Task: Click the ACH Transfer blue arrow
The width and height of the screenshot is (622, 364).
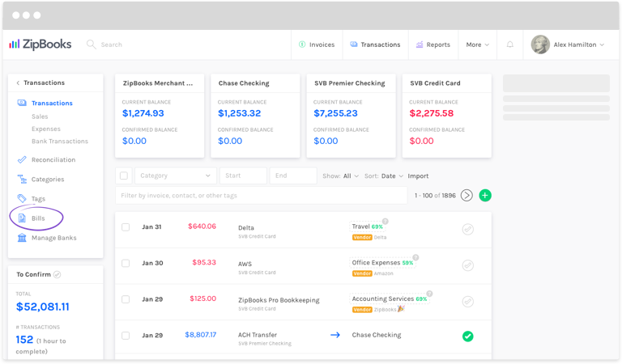Action: [335, 335]
